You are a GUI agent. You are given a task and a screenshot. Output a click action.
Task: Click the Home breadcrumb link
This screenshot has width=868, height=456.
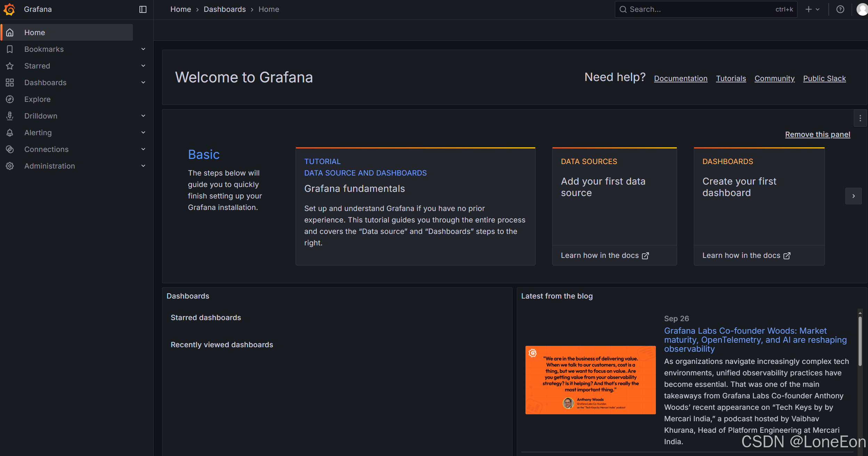pyautogui.click(x=180, y=9)
